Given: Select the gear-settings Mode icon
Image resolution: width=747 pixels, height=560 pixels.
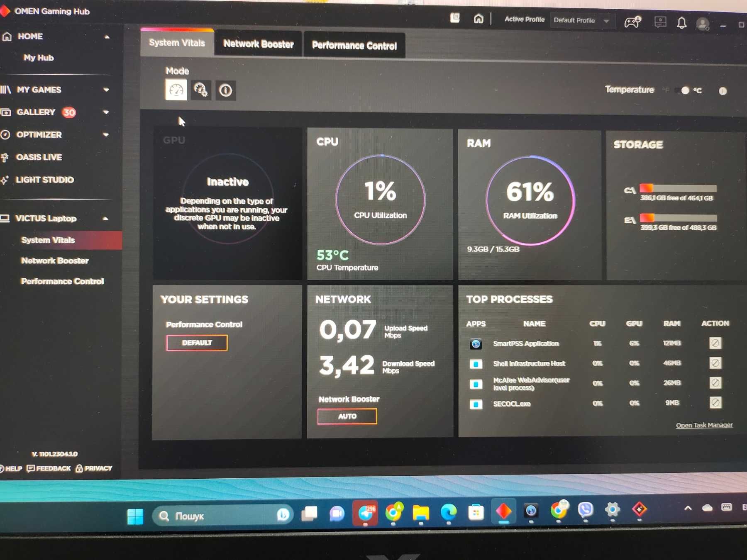Looking at the screenshot, I should coord(201,90).
